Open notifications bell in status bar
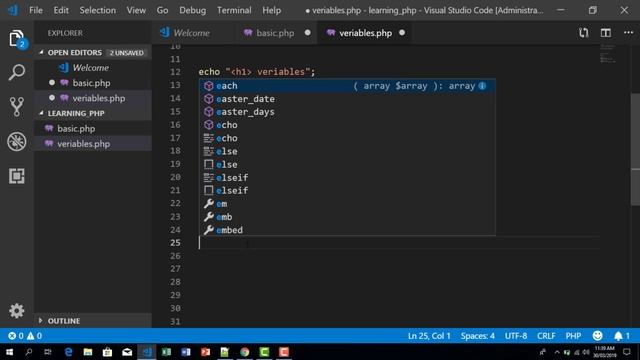 point(622,336)
